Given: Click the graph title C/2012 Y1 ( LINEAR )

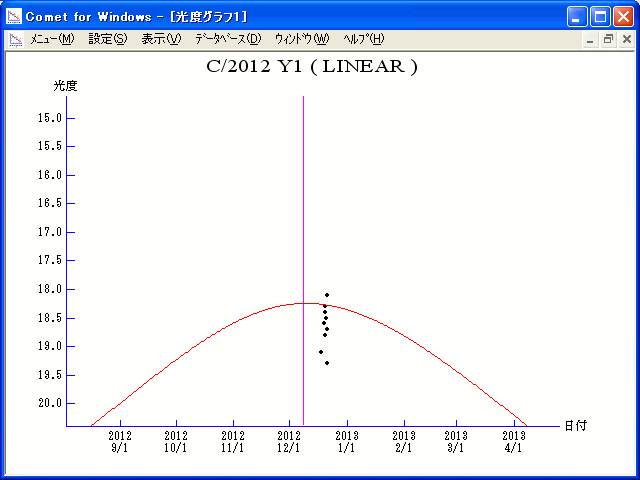Looking at the screenshot, I should [312, 66].
